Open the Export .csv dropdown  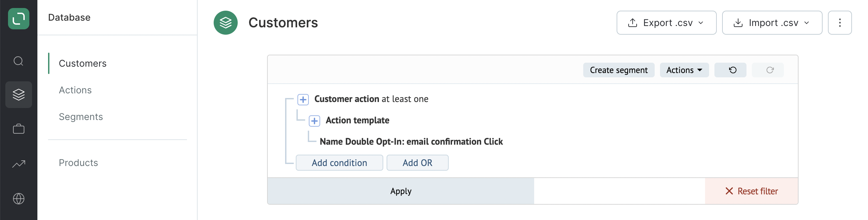tap(666, 23)
